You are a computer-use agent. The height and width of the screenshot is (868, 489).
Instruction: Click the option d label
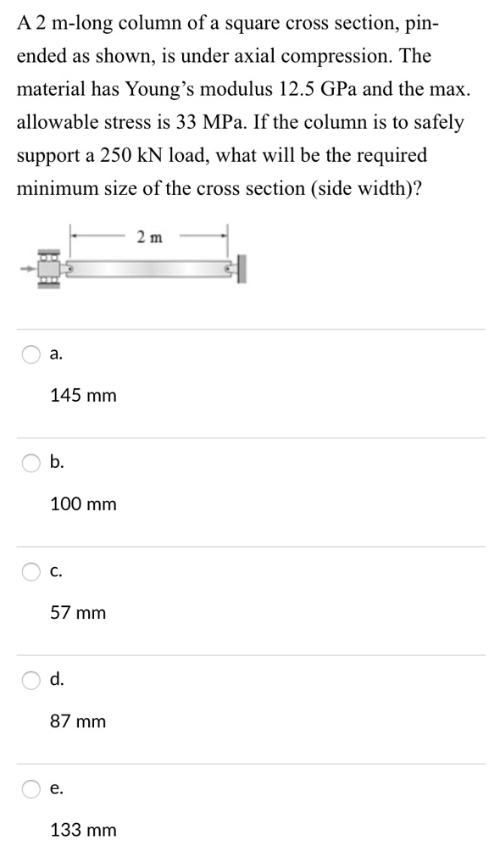[x=57, y=679]
